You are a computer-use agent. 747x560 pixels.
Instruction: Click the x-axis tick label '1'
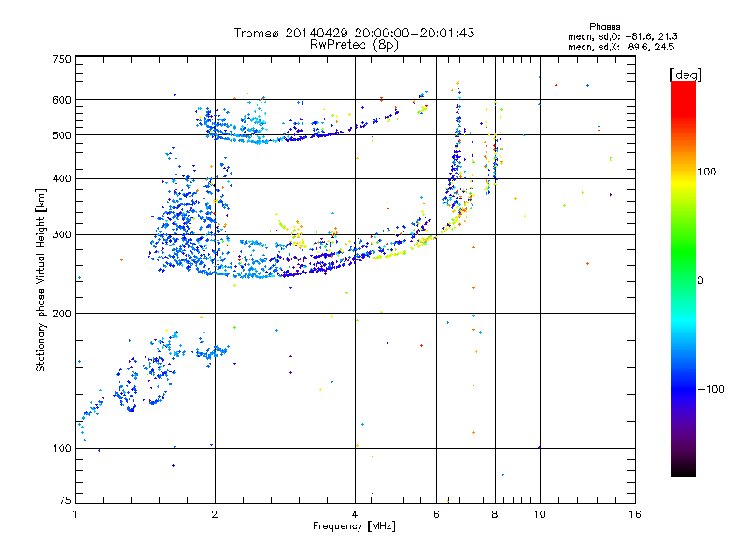(x=75, y=514)
